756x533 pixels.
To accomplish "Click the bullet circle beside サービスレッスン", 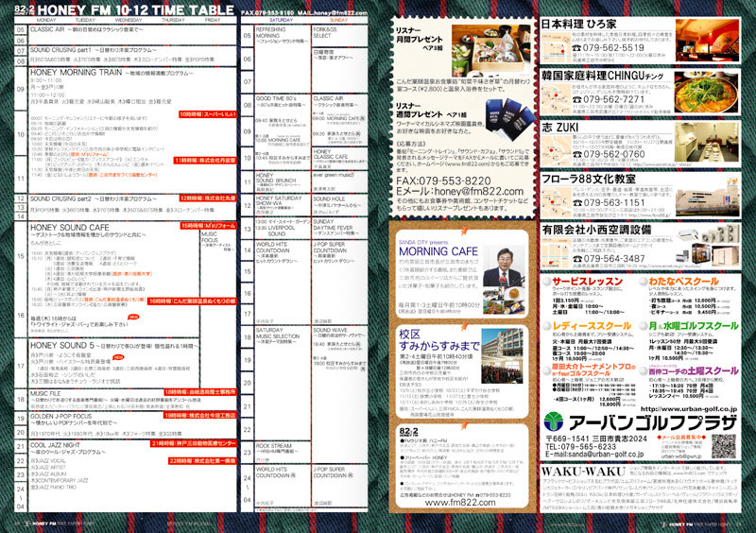I will 546,282.
